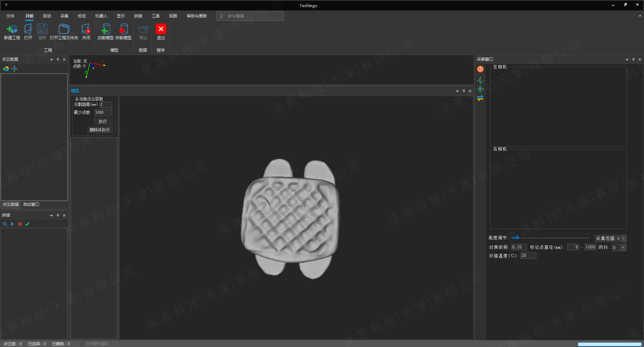Pin the 采集窗口 panel with pushpin
This screenshot has height=347, width=644.
tap(633, 59)
